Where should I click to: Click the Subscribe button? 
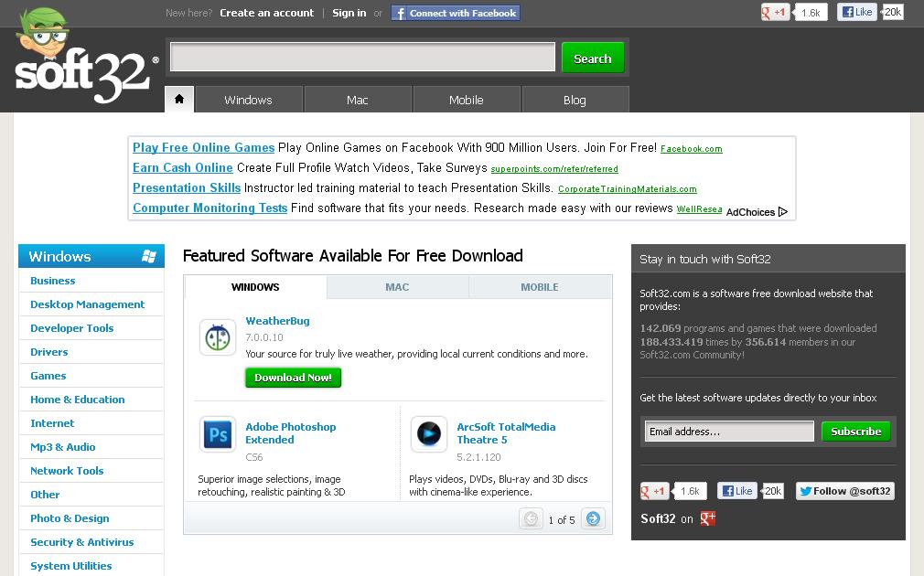[x=856, y=432]
